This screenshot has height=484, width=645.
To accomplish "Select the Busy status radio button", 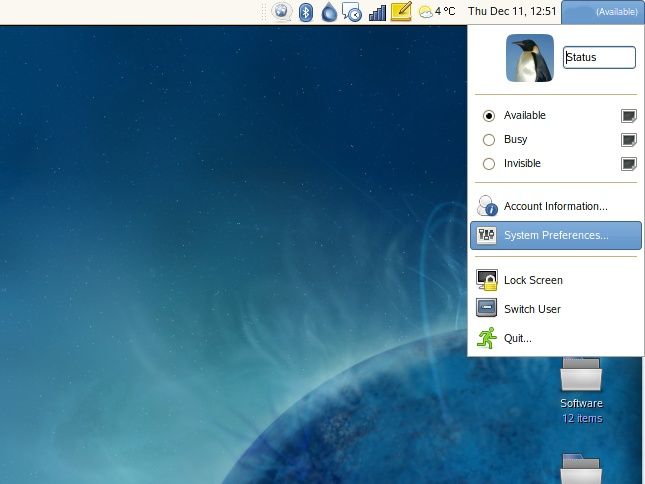I will (489, 140).
